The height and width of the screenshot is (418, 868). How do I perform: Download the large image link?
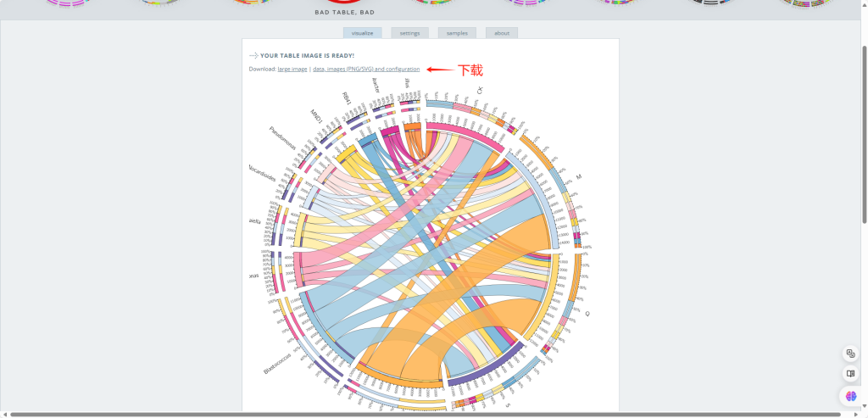292,69
